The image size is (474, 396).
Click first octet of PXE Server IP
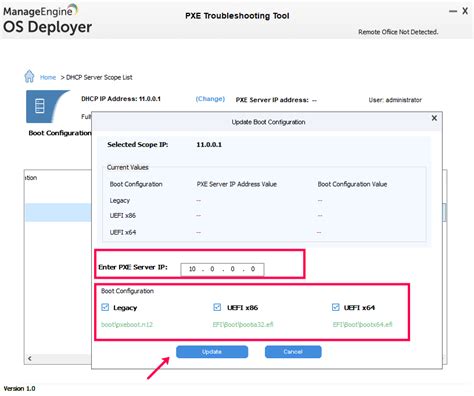(192, 269)
